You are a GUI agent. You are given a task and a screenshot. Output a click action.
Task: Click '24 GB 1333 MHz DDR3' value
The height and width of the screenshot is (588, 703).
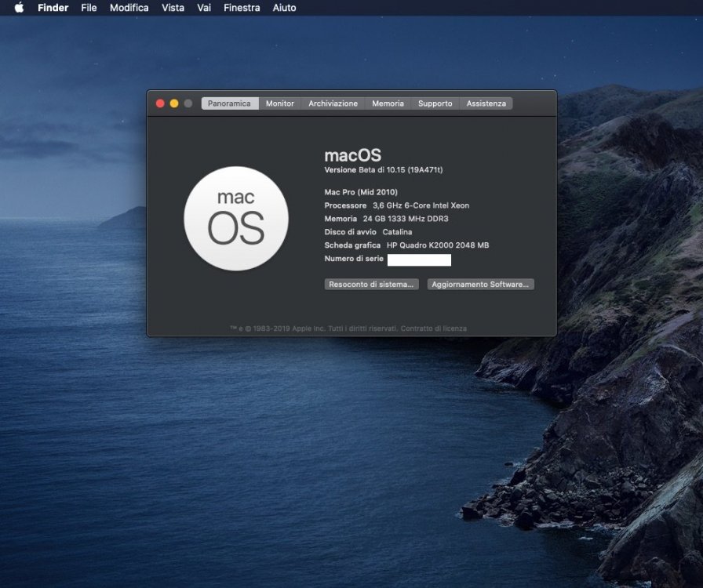pos(406,219)
